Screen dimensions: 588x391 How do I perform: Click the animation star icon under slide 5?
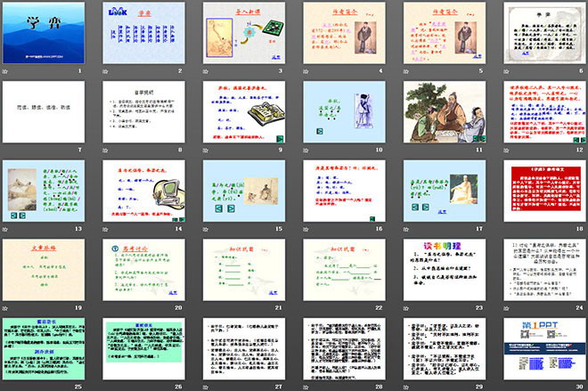click(406, 71)
